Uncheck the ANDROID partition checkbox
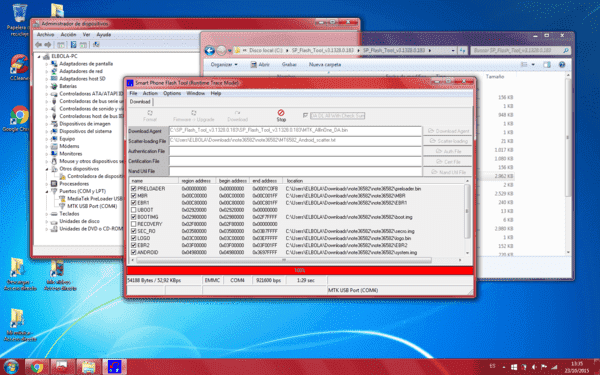This screenshot has height=375, width=600. 134,252
